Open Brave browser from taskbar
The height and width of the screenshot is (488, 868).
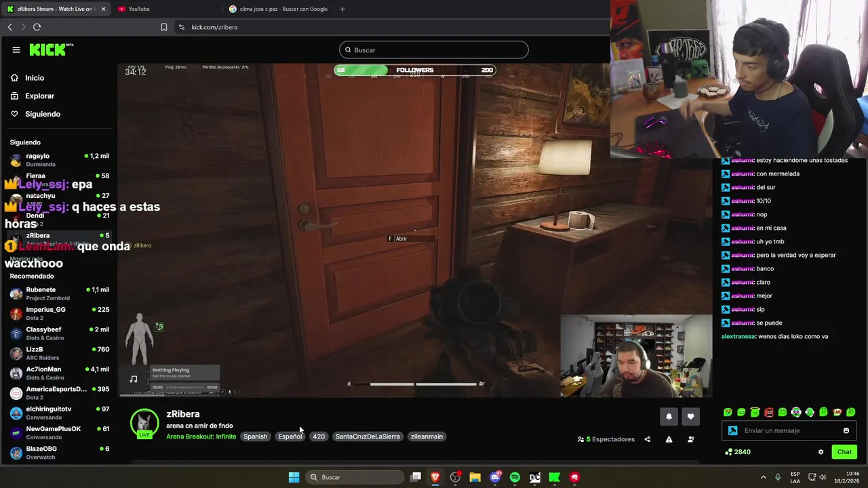point(435,477)
